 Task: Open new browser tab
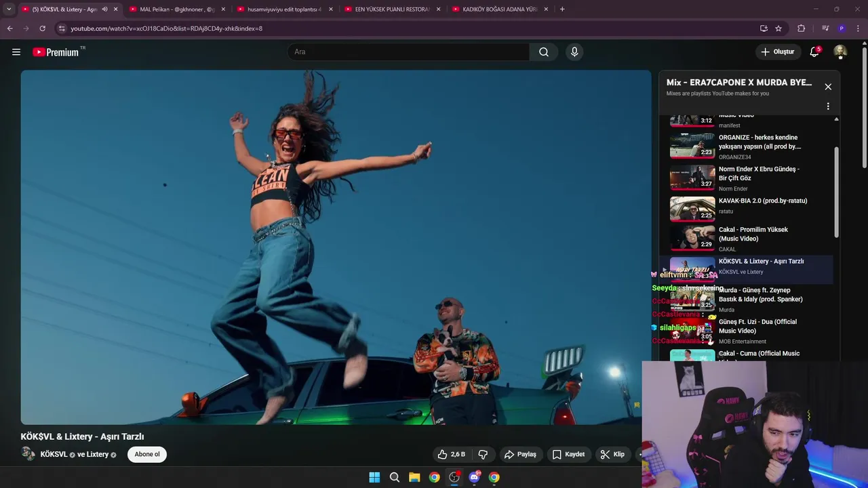coord(562,9)
